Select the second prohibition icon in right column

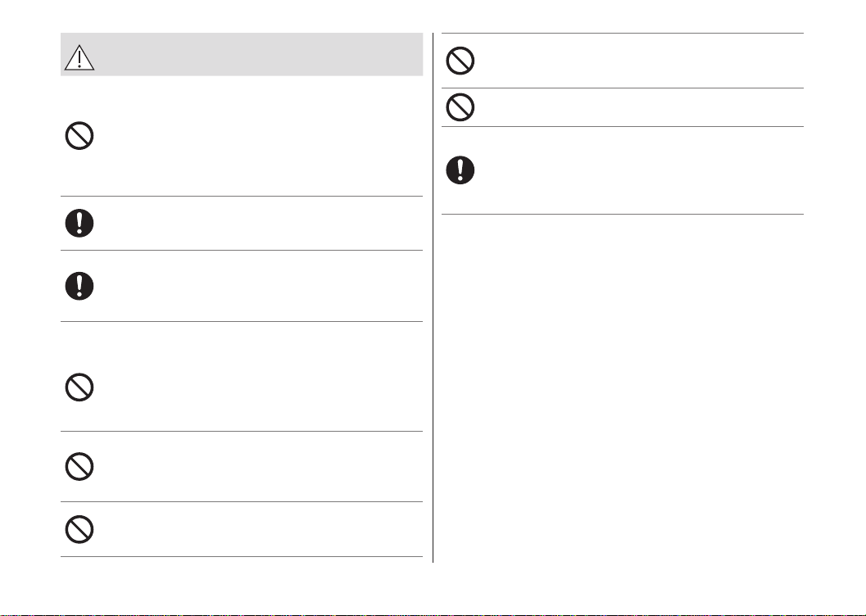tap(460, 107)
